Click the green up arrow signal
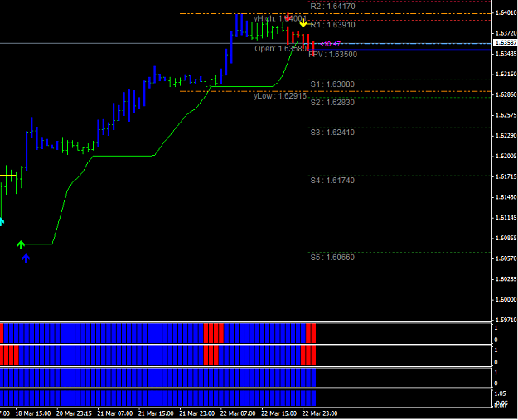The height and width of the screenshot is (420, 518). click(x=21, y=244)
